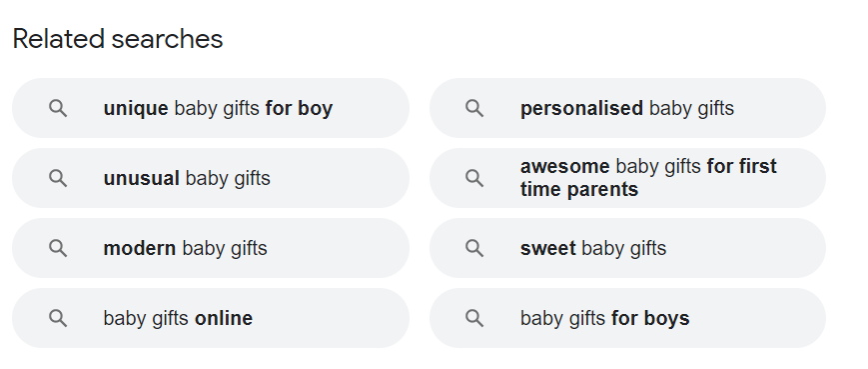This screenshot has width=868, height=369.
Task: Click the Related searches heading
Action: coord(117,39)
